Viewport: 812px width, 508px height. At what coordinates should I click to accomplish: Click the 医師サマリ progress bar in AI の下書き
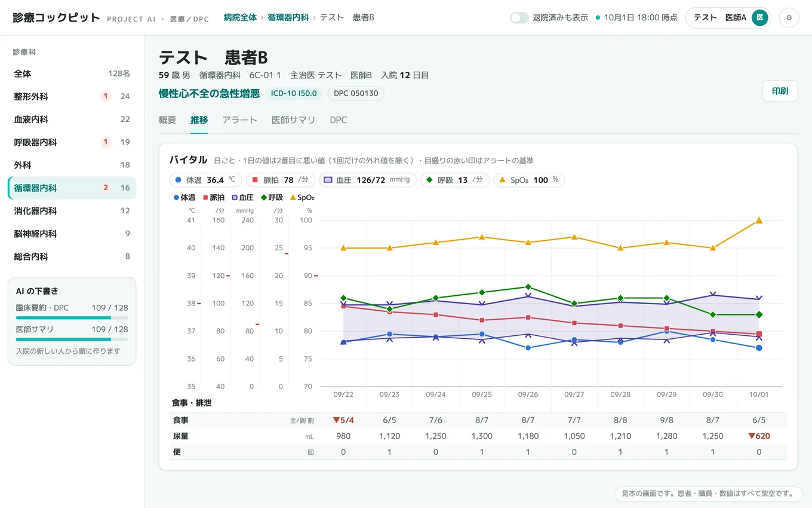coord(72,339)
